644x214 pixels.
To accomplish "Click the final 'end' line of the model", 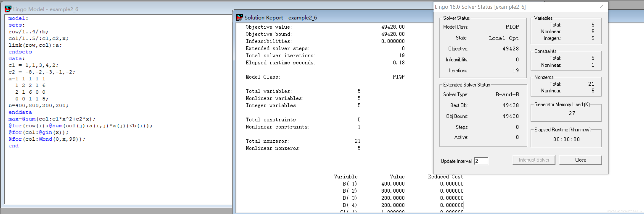I will click(13, 146).
